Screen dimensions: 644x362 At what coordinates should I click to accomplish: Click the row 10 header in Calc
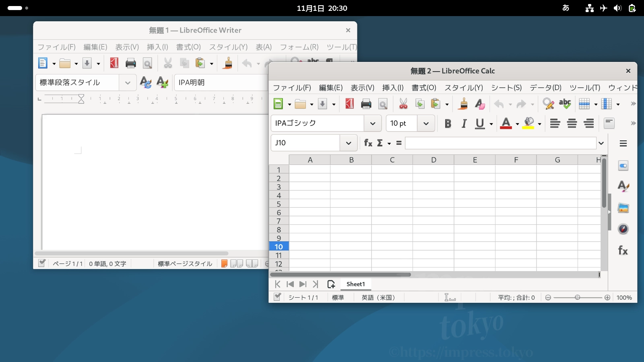[x=279, y=247]
